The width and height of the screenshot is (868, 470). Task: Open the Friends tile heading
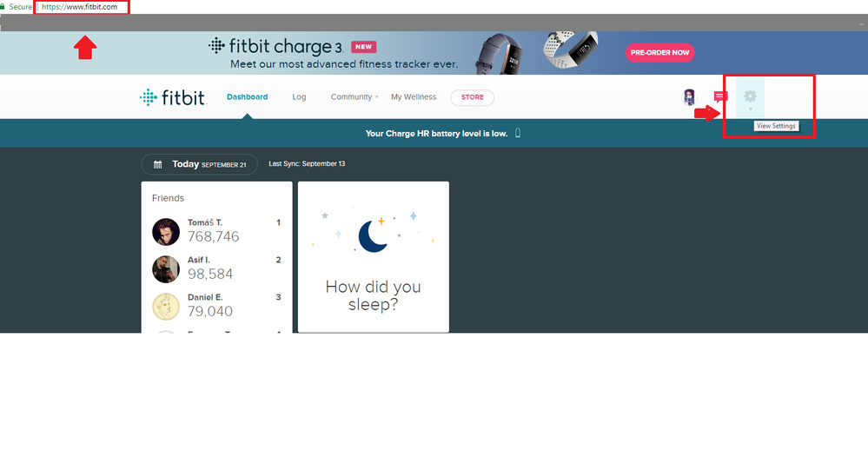click(169, 198)
